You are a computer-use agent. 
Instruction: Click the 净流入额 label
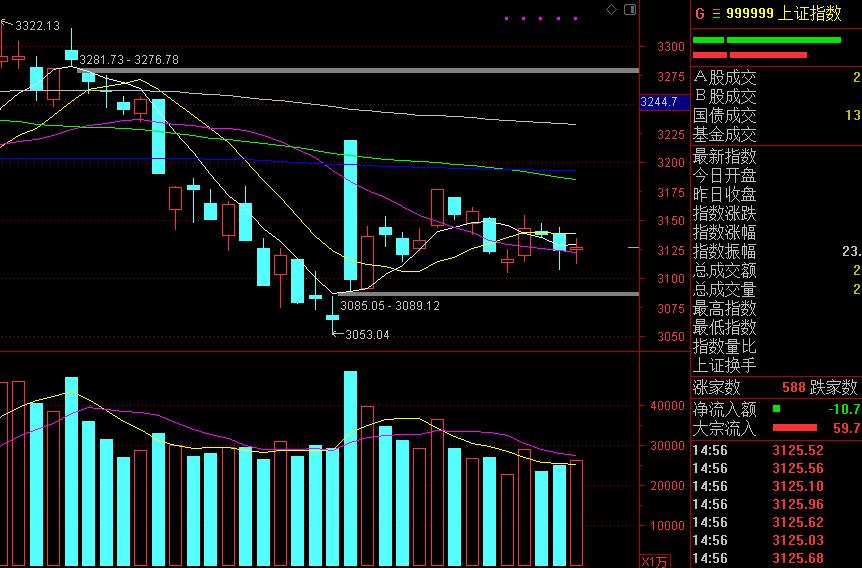point(725,409)
